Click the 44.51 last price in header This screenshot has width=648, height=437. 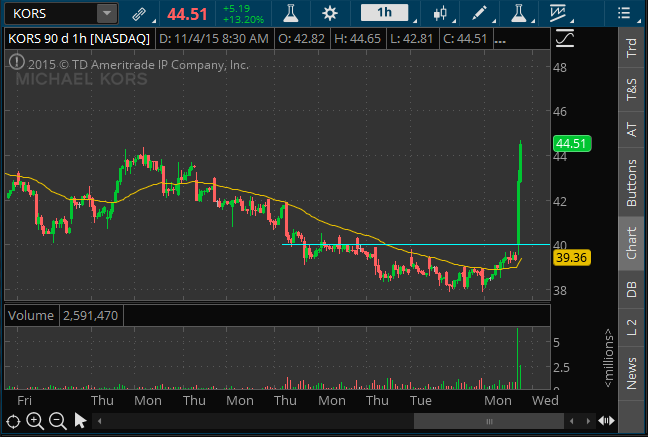click(187, 14)
